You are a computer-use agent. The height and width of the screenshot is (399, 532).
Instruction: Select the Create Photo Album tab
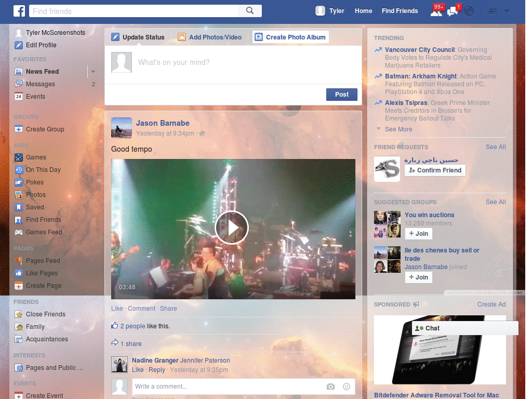click(x=290, y=37)
